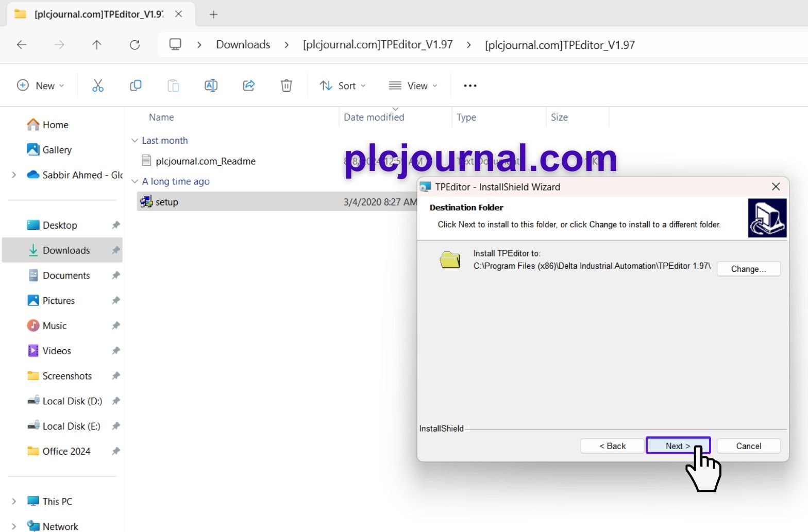
Task: Expand the Sabbir Ahmed OneDrive tree node
Action: point(14,175)
